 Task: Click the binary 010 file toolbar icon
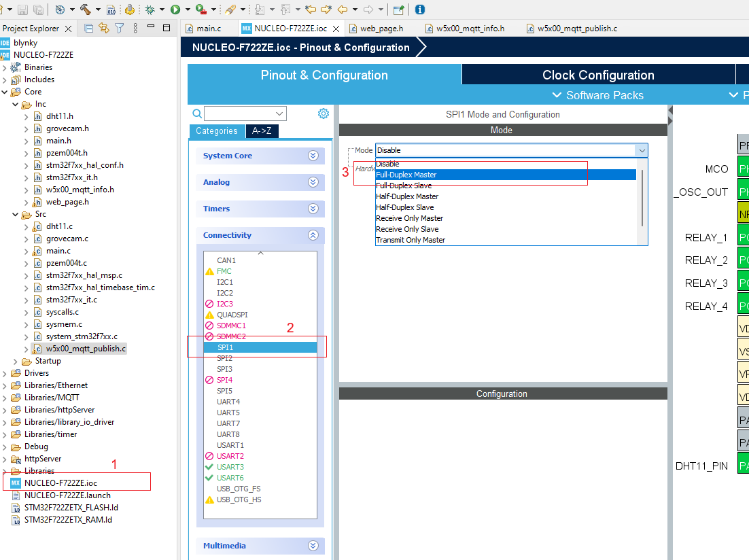point(111,10)
